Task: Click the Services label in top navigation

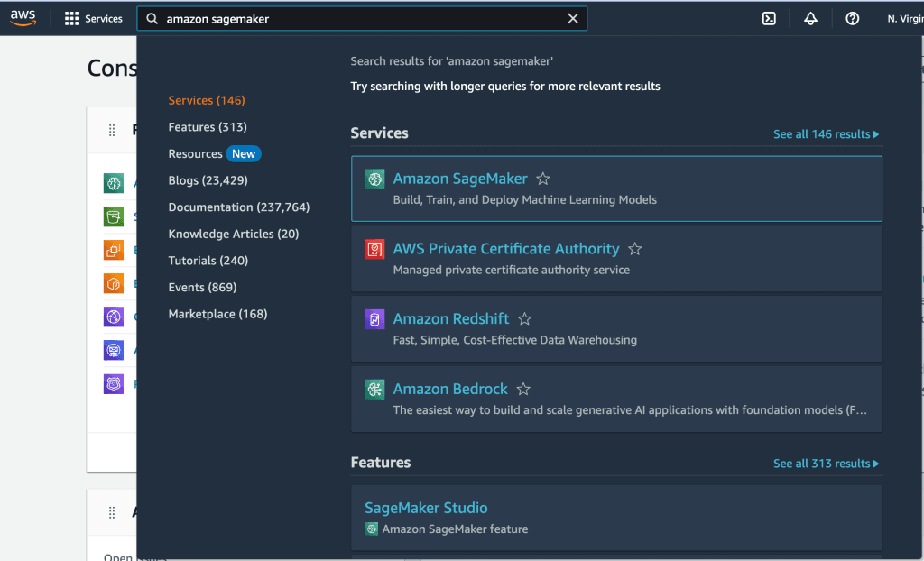Action: click(x=104, y=19)
